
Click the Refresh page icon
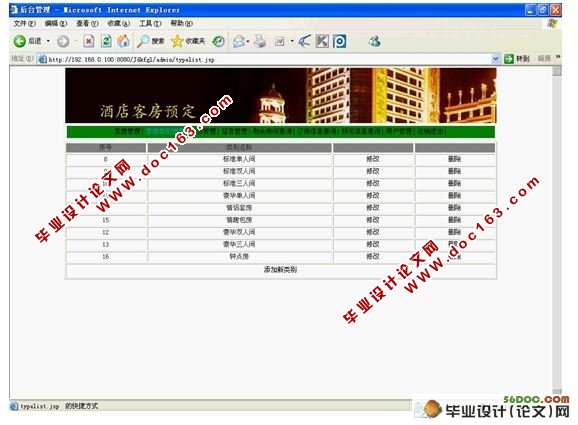point(106,41)
